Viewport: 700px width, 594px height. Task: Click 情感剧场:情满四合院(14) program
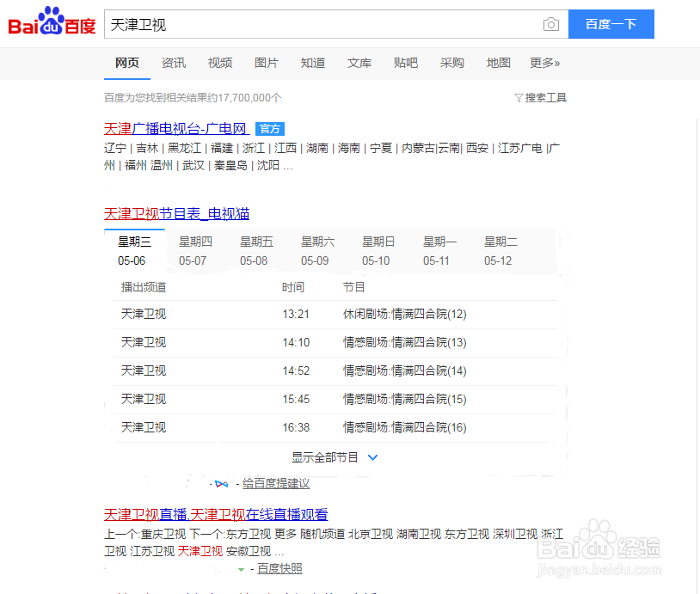pos(404,370)
